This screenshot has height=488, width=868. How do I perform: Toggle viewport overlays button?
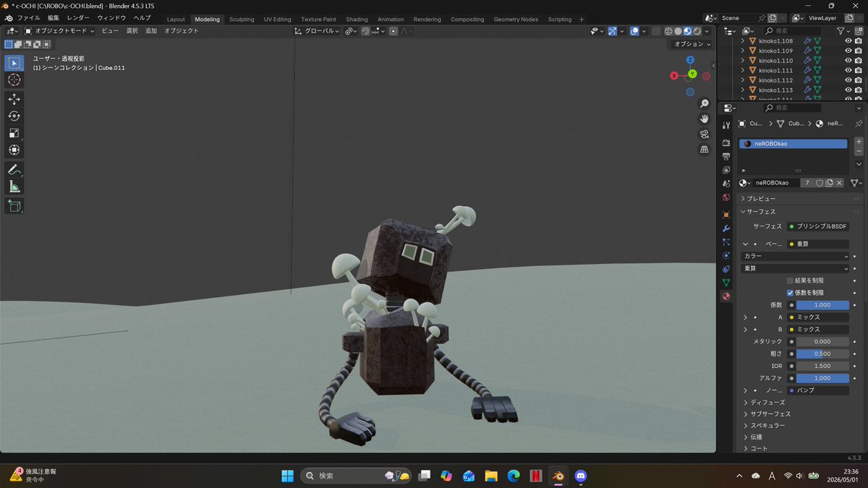click(x=634, y=31)
